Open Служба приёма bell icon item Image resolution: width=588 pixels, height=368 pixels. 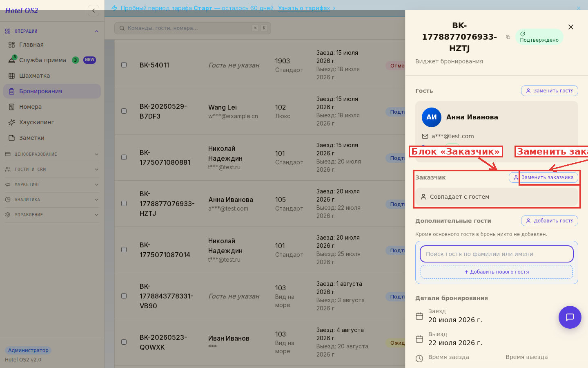11,60
